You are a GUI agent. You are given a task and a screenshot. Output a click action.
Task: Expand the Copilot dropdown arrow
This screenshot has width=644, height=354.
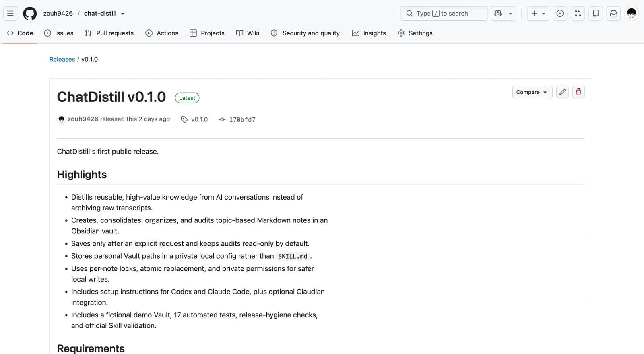510,13
